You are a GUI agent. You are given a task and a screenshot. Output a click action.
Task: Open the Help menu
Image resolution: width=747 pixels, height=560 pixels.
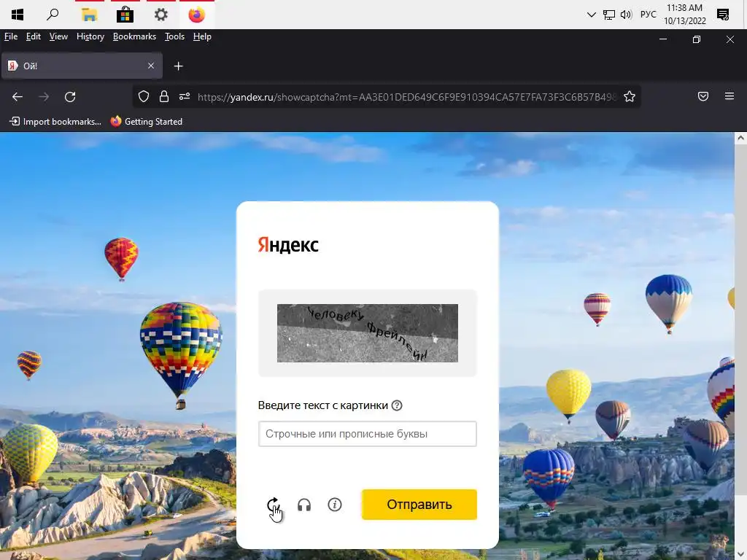202,36
